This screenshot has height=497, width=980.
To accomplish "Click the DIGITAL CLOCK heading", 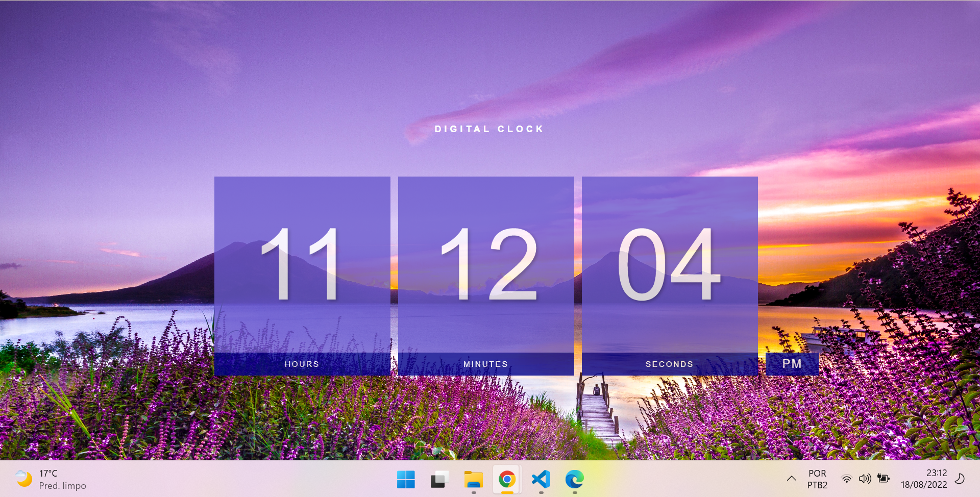I will [489, 129].
